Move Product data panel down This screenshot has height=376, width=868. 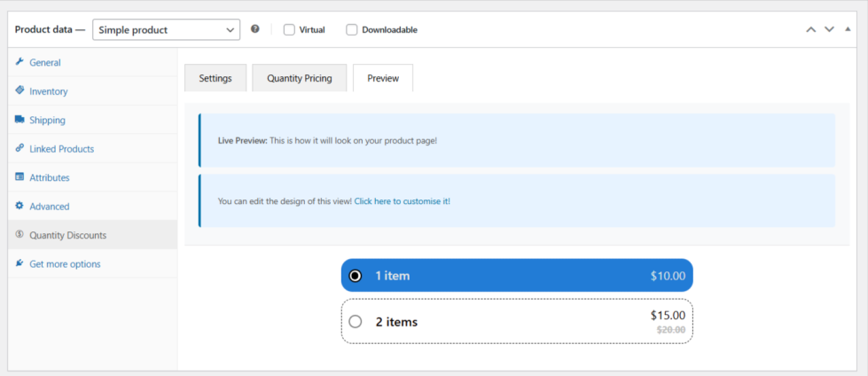[x=829, y=29]
